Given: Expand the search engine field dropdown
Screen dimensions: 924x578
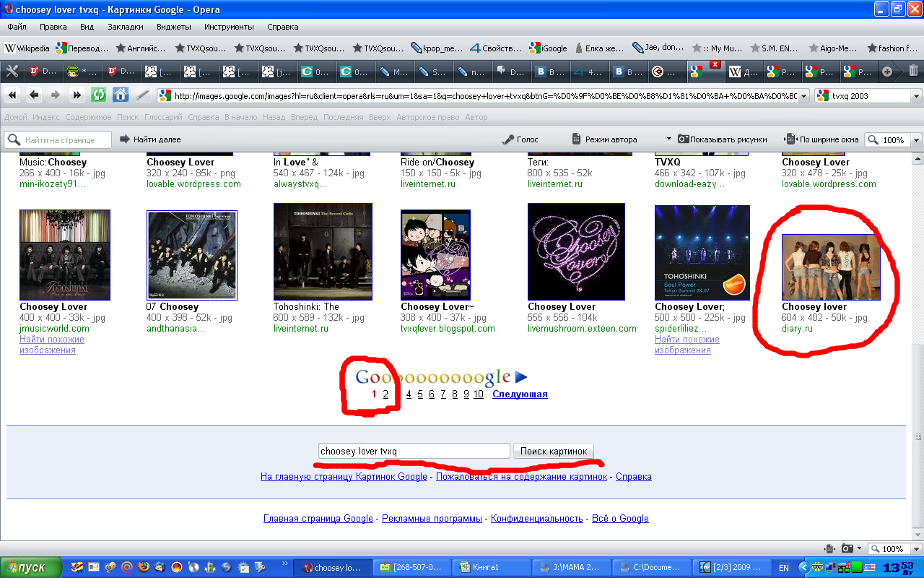Looking at the screenshot, I should click(916, 95).
